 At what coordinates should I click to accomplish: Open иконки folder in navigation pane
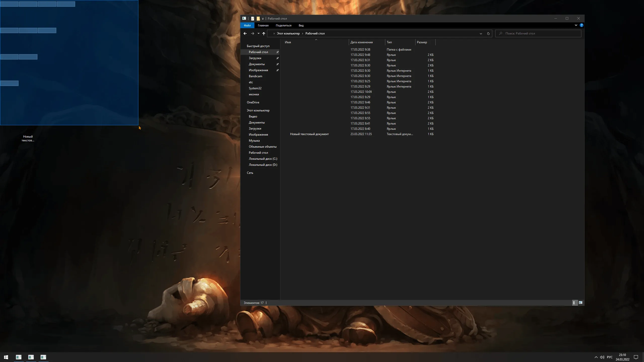(x=254, y=94)
